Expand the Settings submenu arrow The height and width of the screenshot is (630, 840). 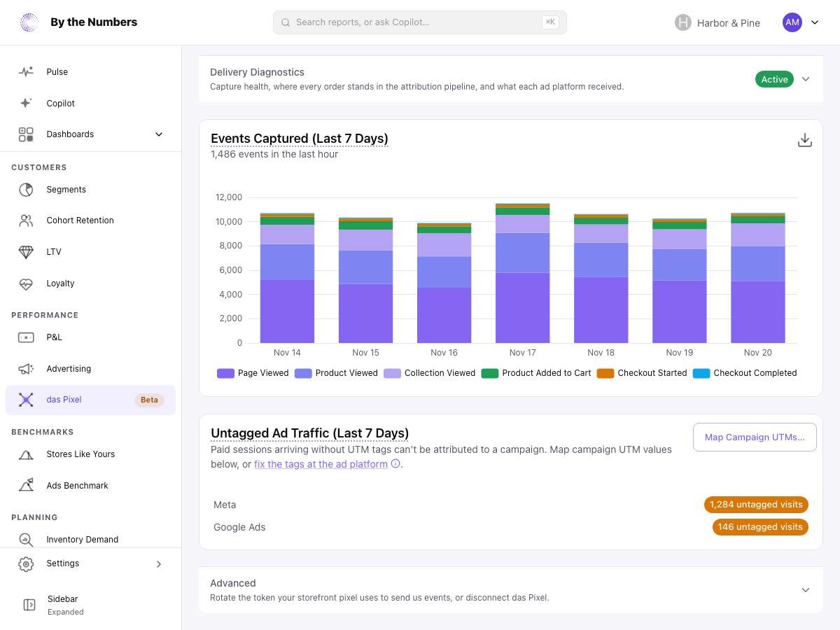pyautogui.click(x=159, y=563)
